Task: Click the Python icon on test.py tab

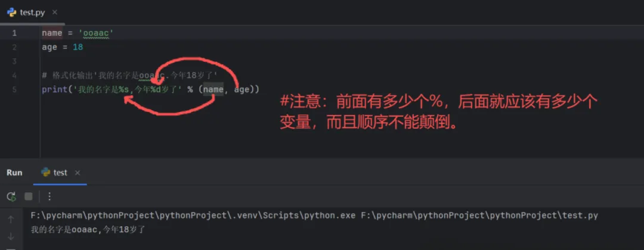Action: pos(11,12)
